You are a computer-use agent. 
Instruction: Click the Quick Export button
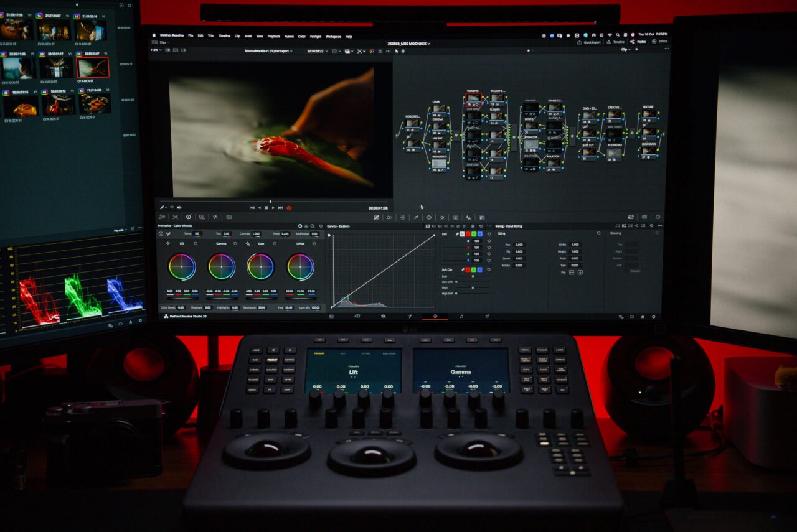589,42
